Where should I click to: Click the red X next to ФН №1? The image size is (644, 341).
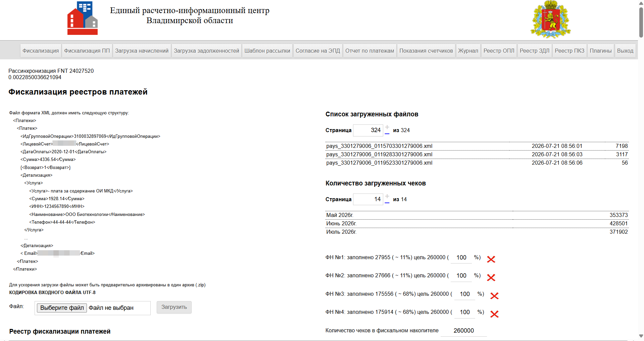[x=491, y=259]
